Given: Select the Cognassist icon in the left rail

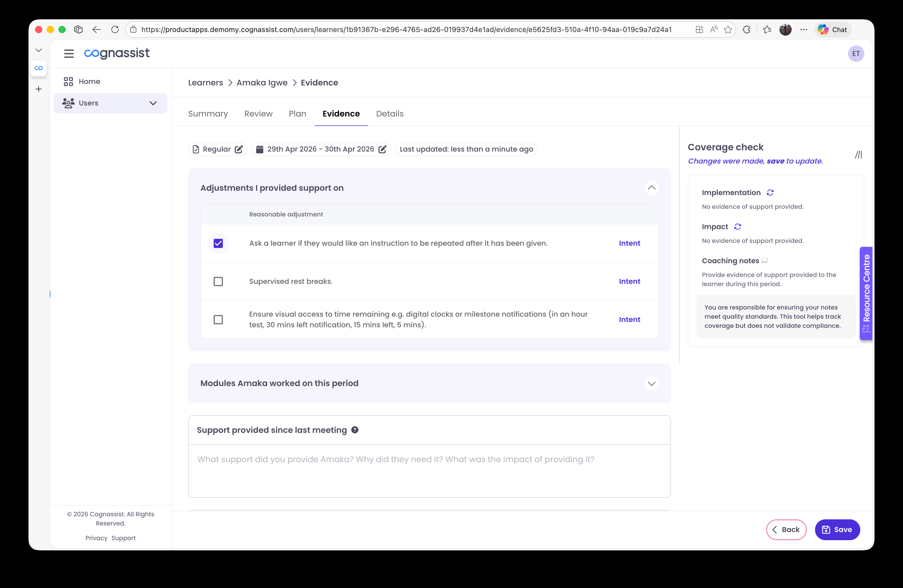Looking at the screenshot, I should (x=38, y=68).
